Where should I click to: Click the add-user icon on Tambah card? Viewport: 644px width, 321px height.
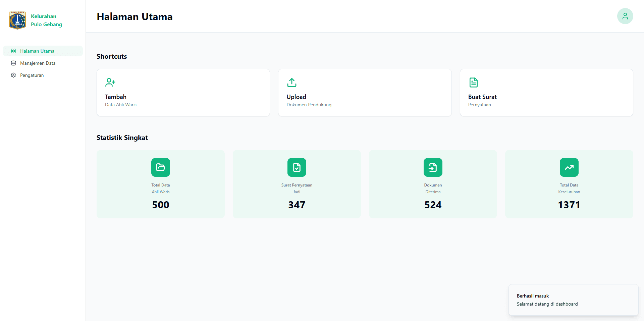(110, 83)
